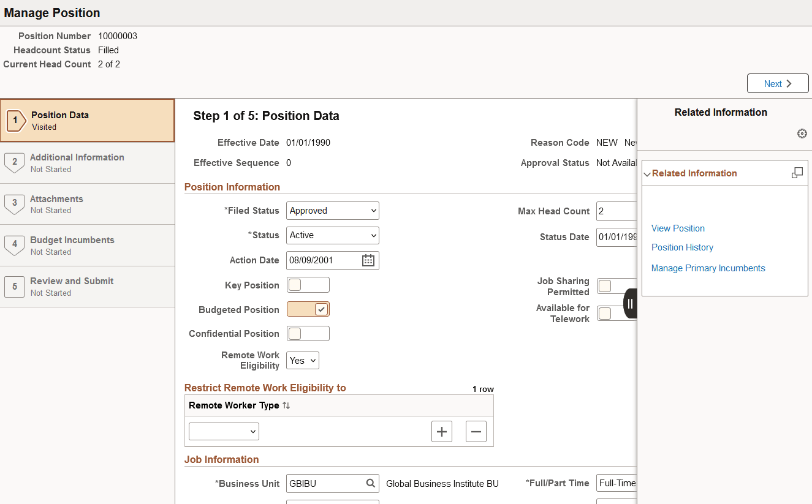This screenshot has width=812, height=504.
Task: Enable the Key Position checkbox
Action: pyautogui.click(x=308, y=285)
